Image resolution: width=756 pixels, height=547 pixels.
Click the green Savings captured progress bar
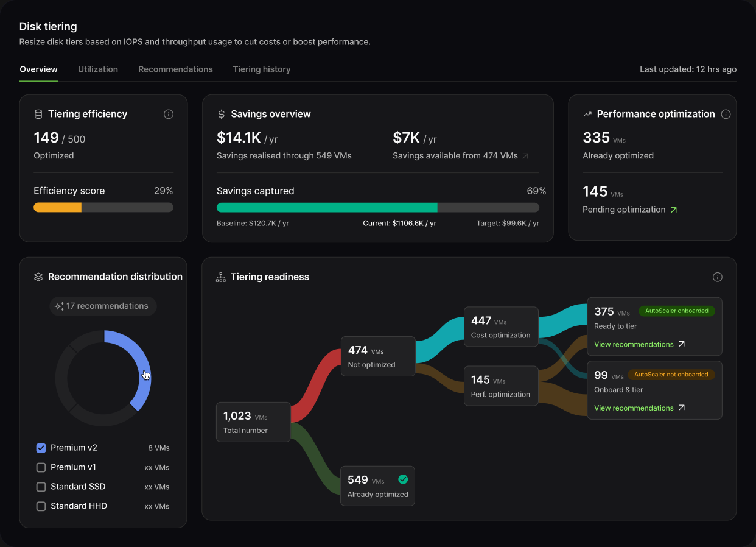point(327,208)
